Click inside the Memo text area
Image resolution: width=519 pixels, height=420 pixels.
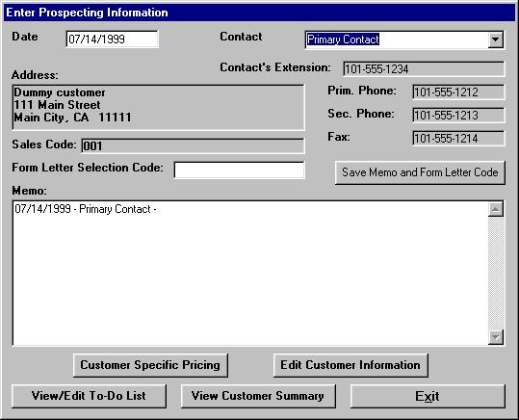(250, 273)
